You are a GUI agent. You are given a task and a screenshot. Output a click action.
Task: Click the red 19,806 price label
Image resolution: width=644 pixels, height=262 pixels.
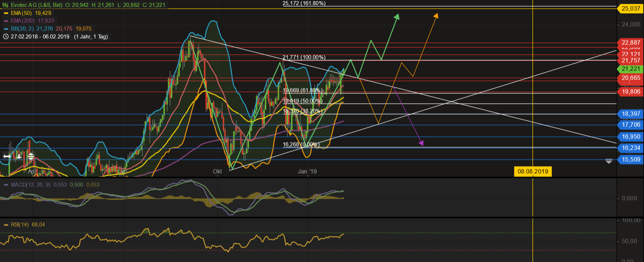[x=631, y=92]
